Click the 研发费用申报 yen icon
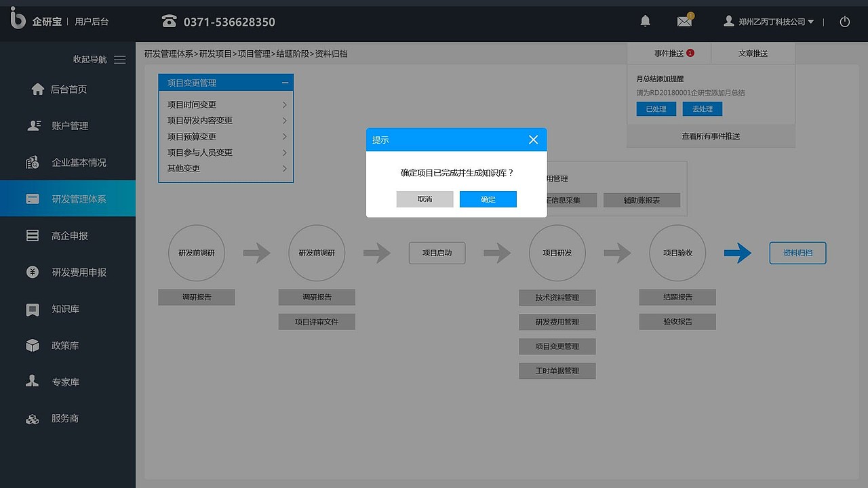This screenshot has height=488, width=868. tap(33, 272)
